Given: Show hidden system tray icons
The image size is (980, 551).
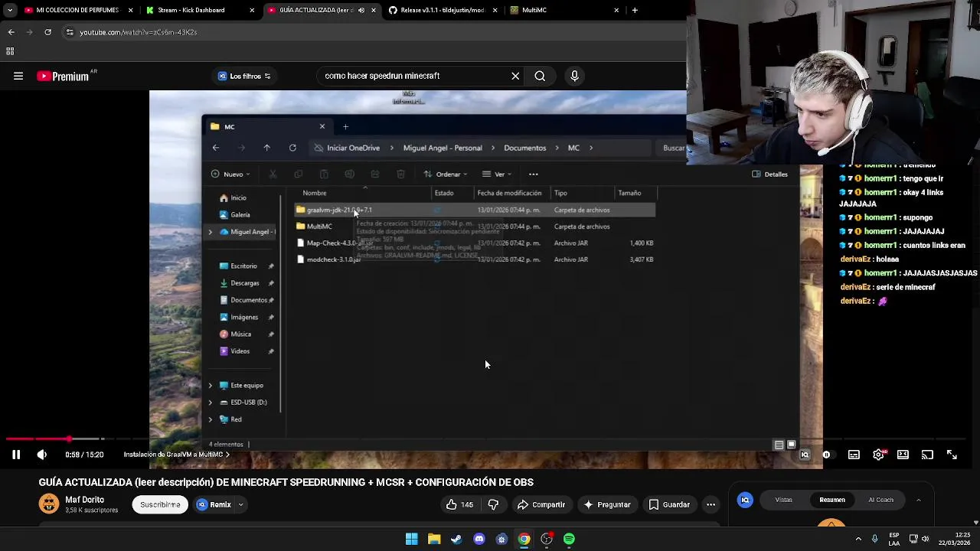Looking at the screenshot, I should (858, 539).
